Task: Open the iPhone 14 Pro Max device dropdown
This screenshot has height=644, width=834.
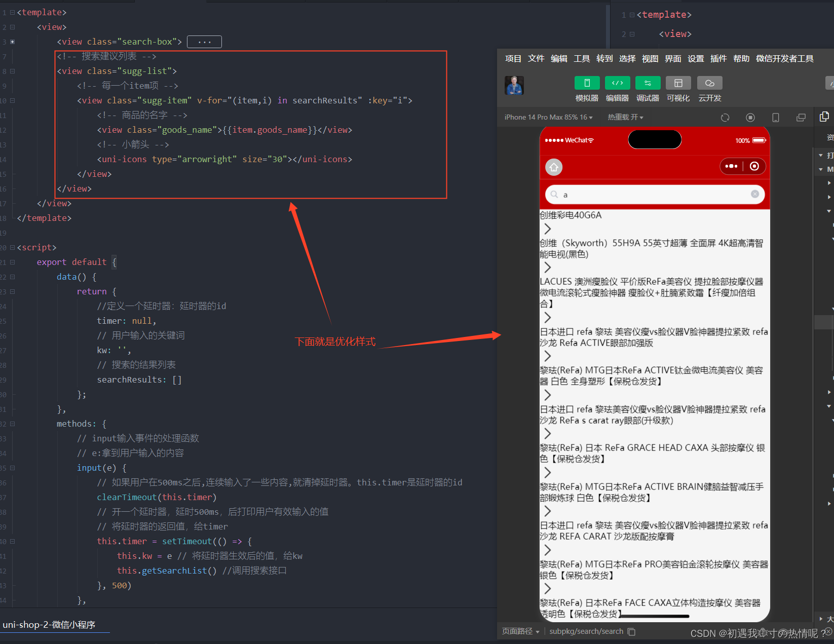Action: (548, 117)
